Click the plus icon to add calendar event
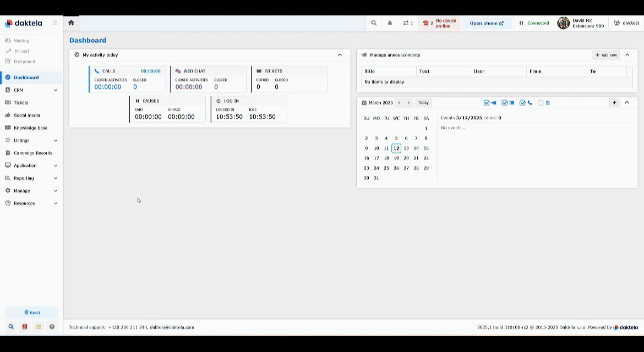The height and width of the screenshot is (352, 644). [614, 102]
